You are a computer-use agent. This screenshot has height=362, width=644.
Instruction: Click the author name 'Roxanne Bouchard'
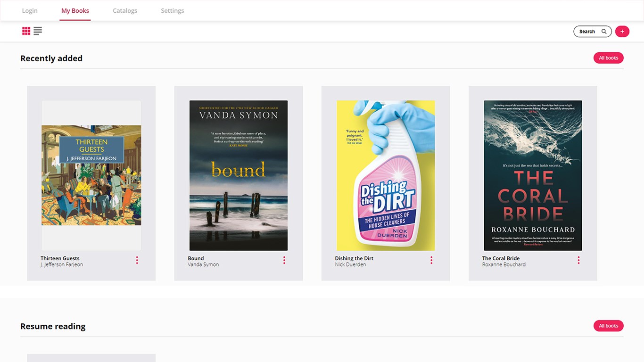tap(504, 264)
